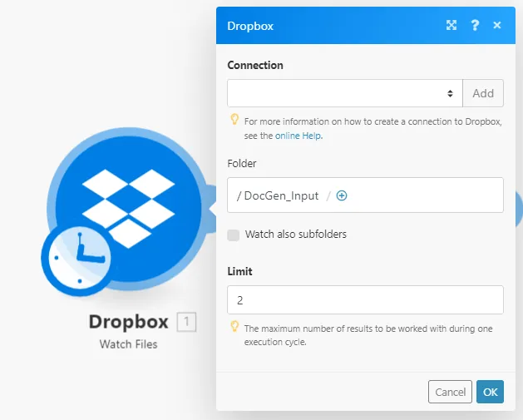Close the Dropbox dialog with X

click(497, 25)
